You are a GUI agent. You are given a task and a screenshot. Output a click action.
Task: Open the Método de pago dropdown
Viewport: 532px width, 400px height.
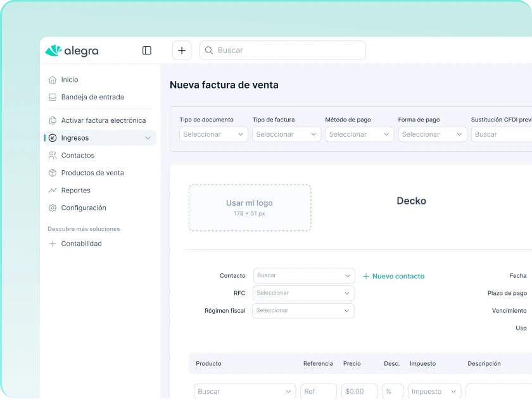359,134
